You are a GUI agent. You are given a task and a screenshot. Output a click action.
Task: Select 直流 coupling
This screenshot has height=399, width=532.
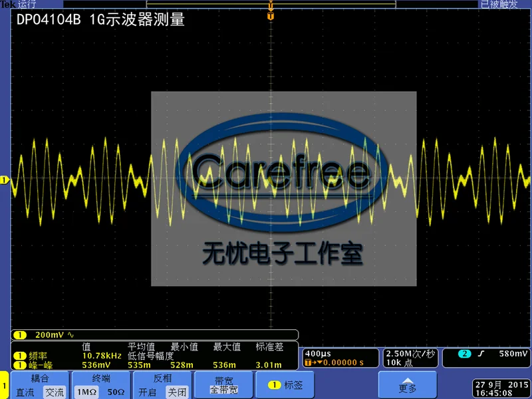click(x=25, y=392)
